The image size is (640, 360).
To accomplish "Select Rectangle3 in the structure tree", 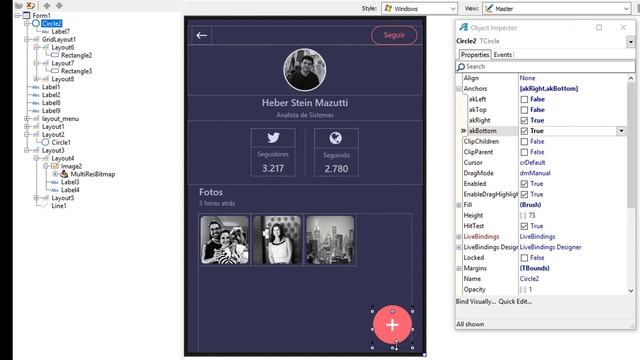I will [x=76, y=71].
